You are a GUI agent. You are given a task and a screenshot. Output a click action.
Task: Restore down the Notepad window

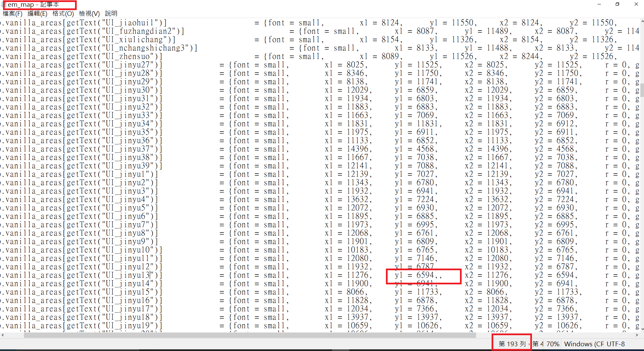point(617,4)
